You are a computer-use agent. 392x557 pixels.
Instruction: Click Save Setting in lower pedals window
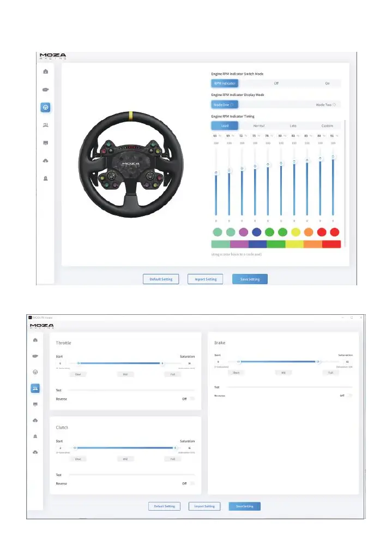[245, 506]
